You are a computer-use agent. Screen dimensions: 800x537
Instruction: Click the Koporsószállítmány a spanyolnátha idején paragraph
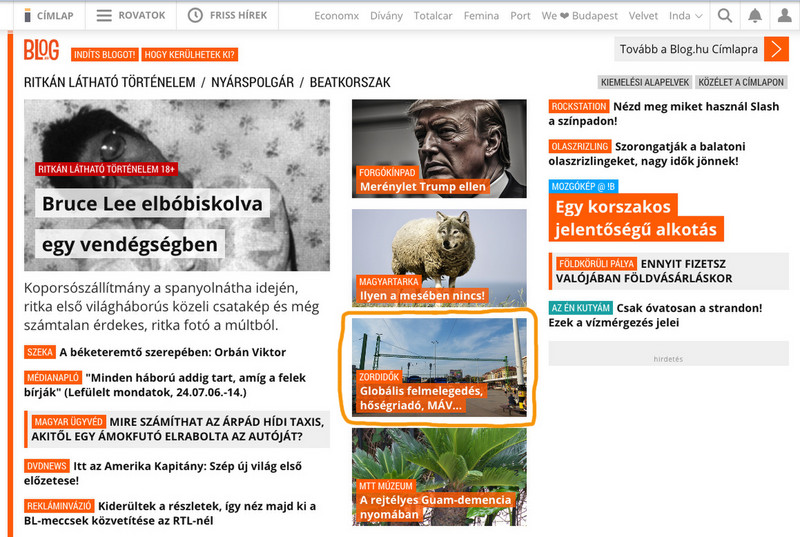pos(171,306)
